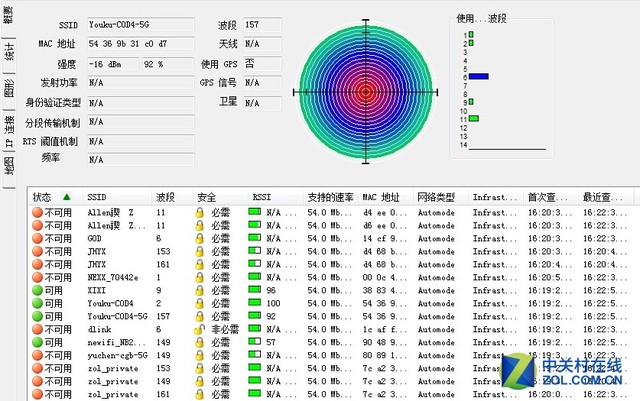The height and width of the screenshot is (401, 640).
Task: Click the signal icon in the dlink row
Action: (255, 329)
